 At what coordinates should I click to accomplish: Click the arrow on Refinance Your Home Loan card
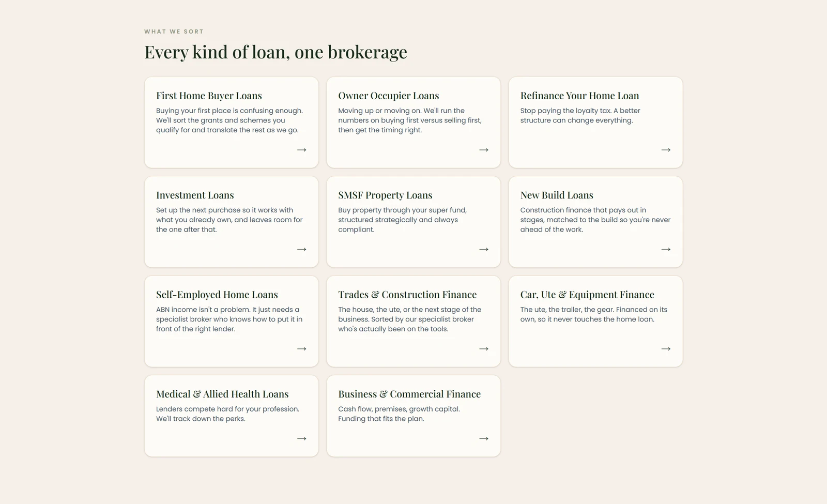(666, 150)
